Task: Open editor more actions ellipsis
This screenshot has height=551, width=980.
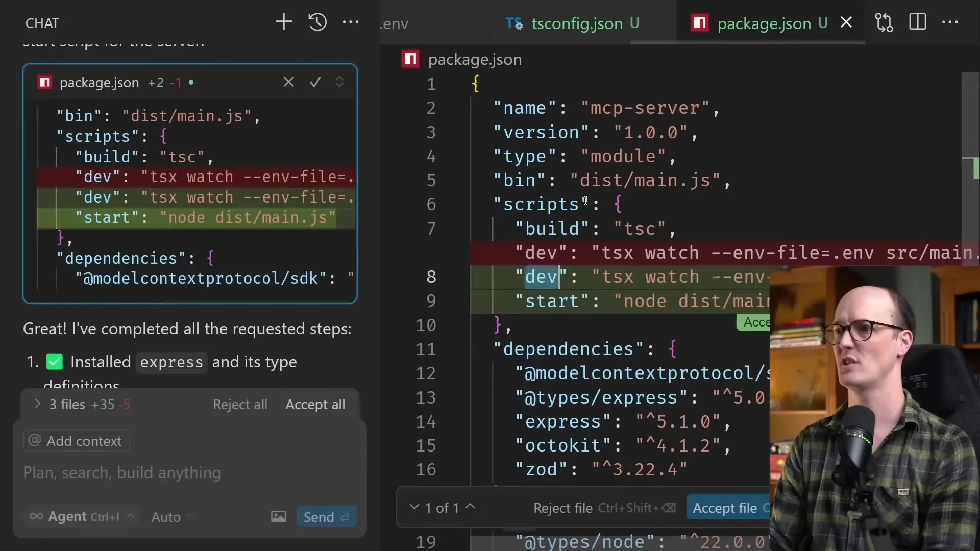Action: (x=950, y=22)
